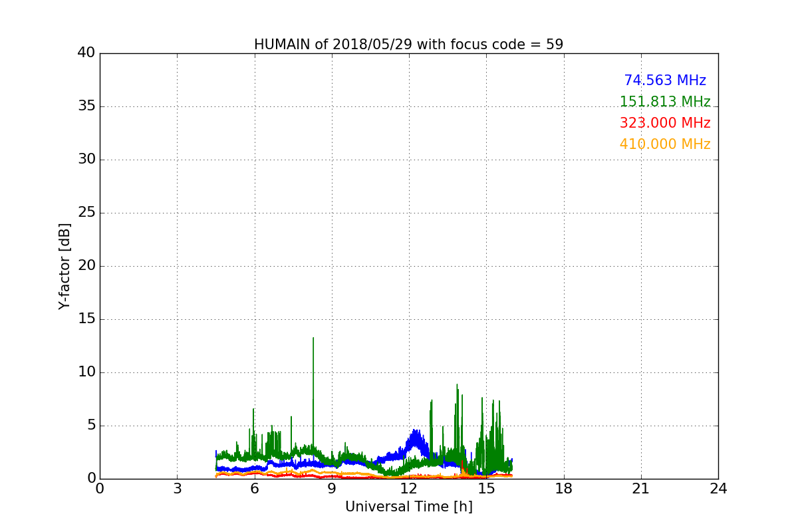798x532 pixels.
Task: Click the 410.000 MHz legend label
Action: pyautogui.click(x=665, y=144)
